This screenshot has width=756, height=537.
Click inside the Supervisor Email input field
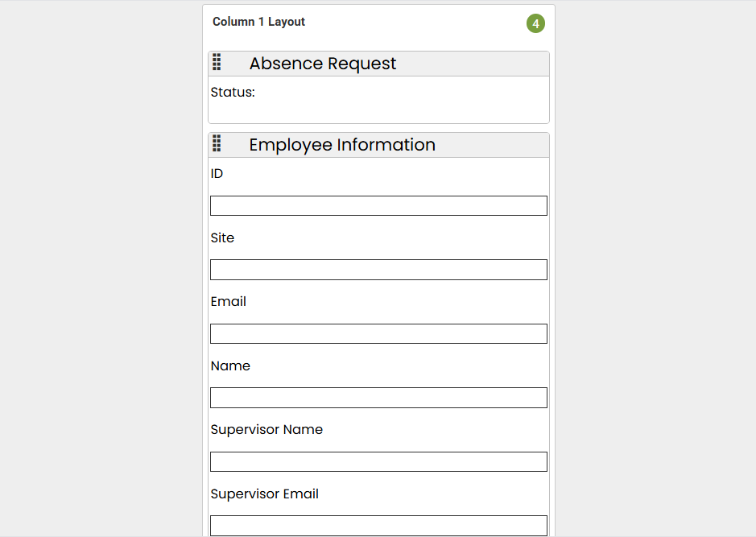(378, 525)
